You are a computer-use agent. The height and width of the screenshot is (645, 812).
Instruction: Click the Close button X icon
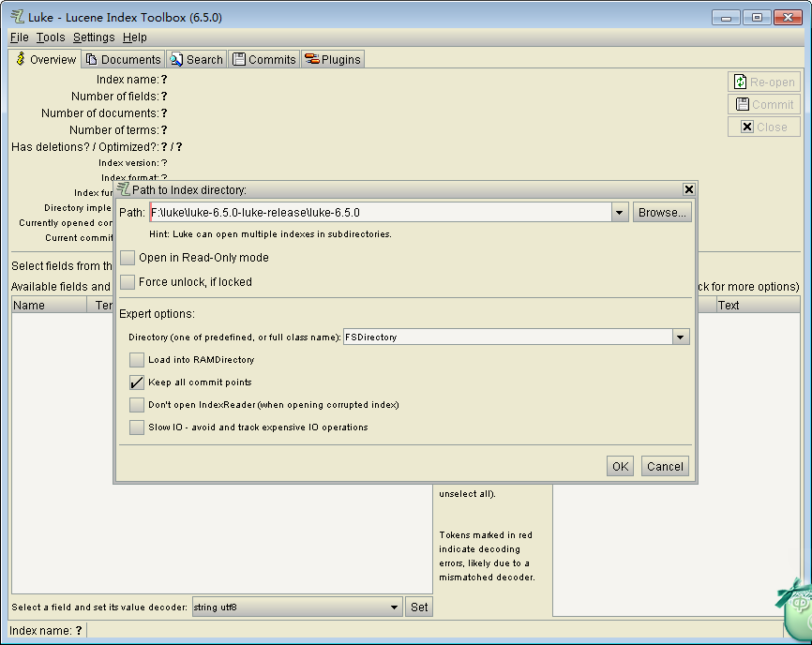[746, 127]
